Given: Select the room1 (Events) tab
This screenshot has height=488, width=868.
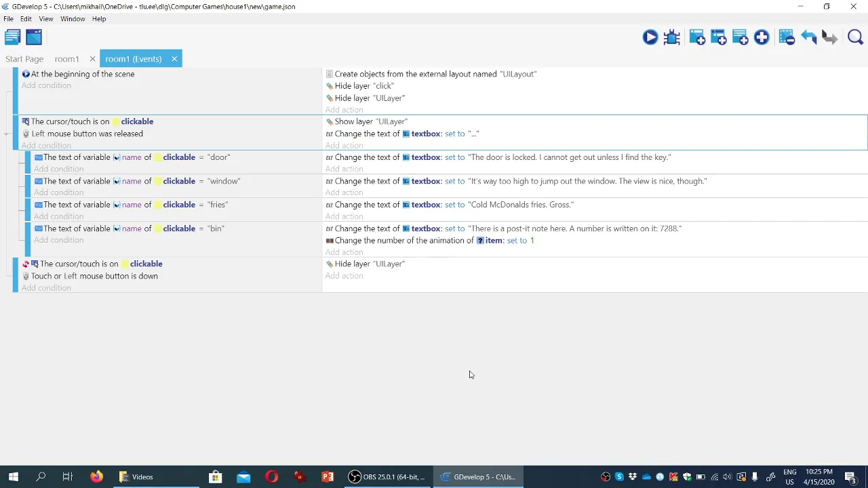Looking at the screenshot, I should coord(134,59).
